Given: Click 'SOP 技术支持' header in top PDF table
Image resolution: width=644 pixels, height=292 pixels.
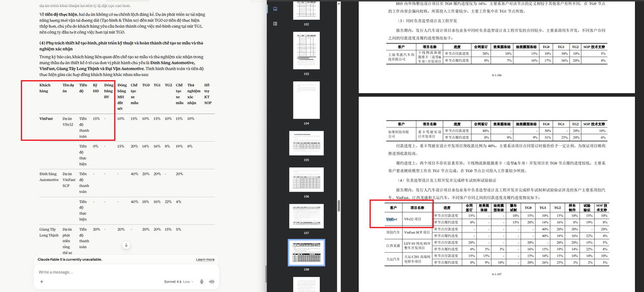Looking at the screenshot, I should coord(594,46).
